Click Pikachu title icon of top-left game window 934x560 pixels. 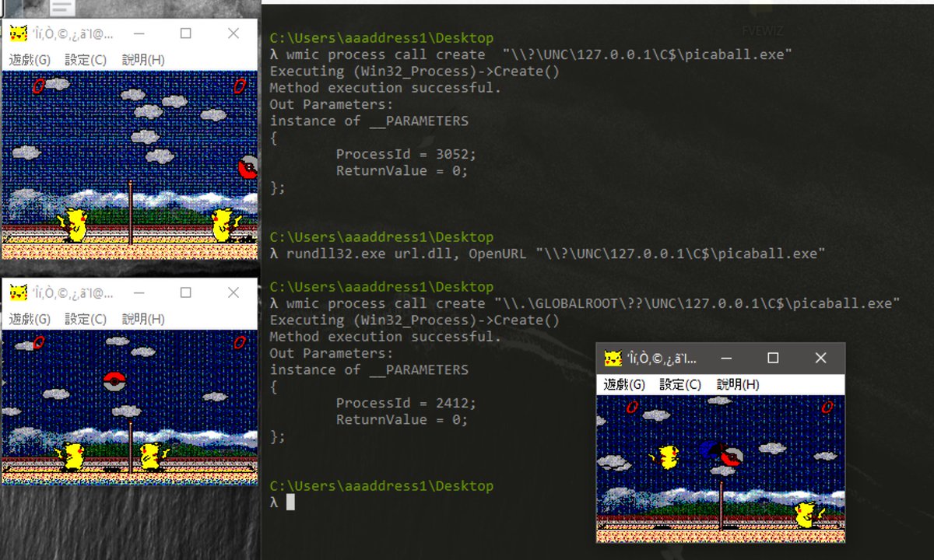click(18, 33)
